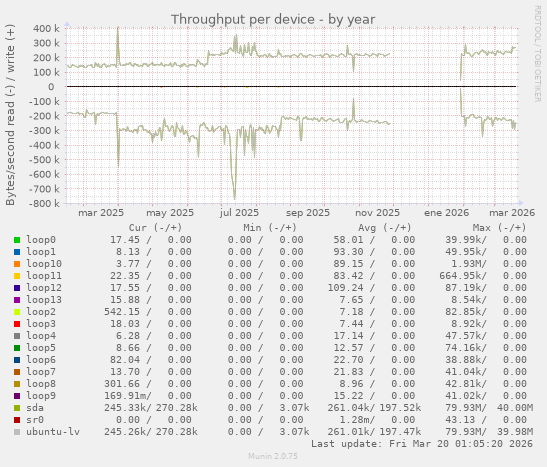Click the mar 2026 axis label
This screenshot has height=467, width=547.
coord(512,213)
